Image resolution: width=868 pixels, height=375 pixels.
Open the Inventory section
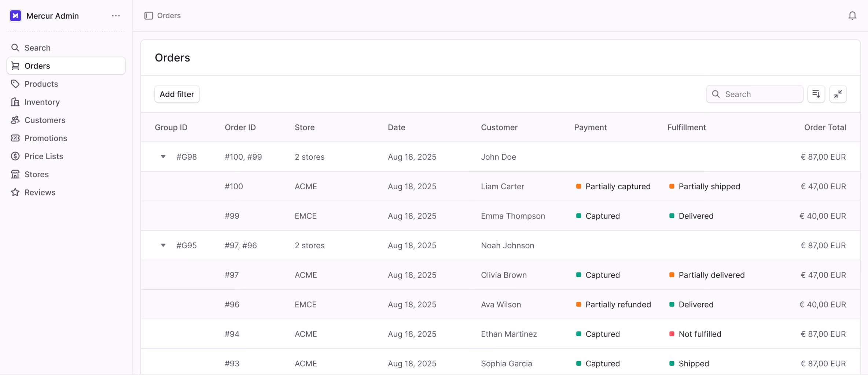66,102
